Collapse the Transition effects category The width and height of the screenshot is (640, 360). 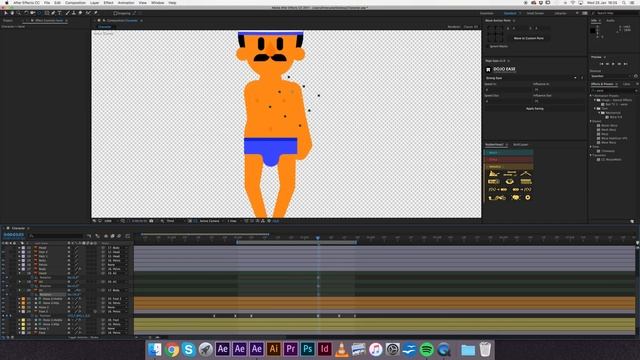click(591, 155)
